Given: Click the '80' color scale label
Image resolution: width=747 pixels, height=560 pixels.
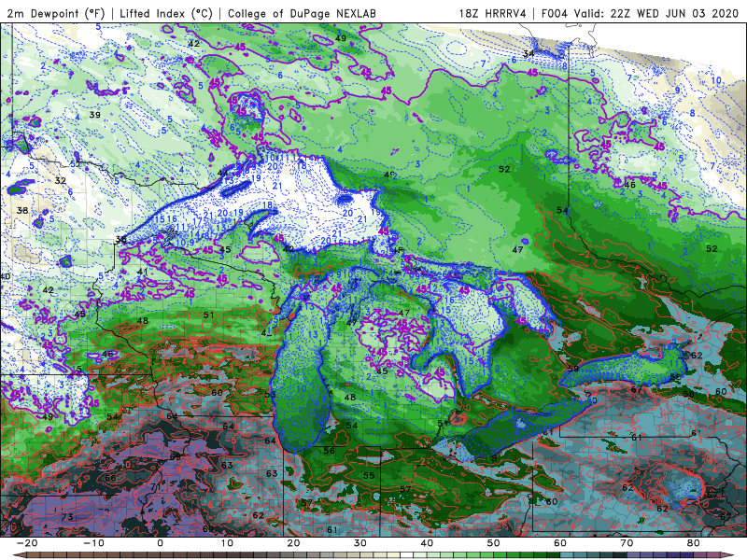Looking at the screenshot, I should (694, 543).
